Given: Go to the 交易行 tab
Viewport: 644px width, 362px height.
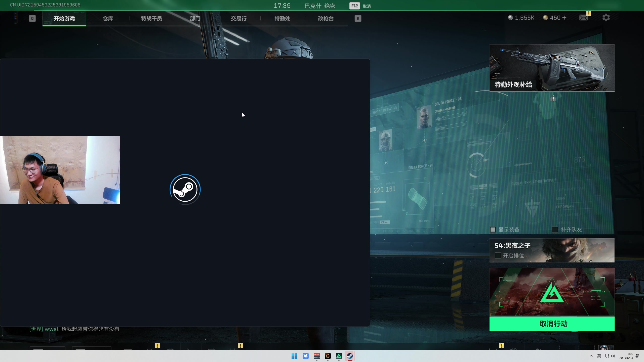Looking at the screenshot, I should pyautogui.click(x=238, y=18).
